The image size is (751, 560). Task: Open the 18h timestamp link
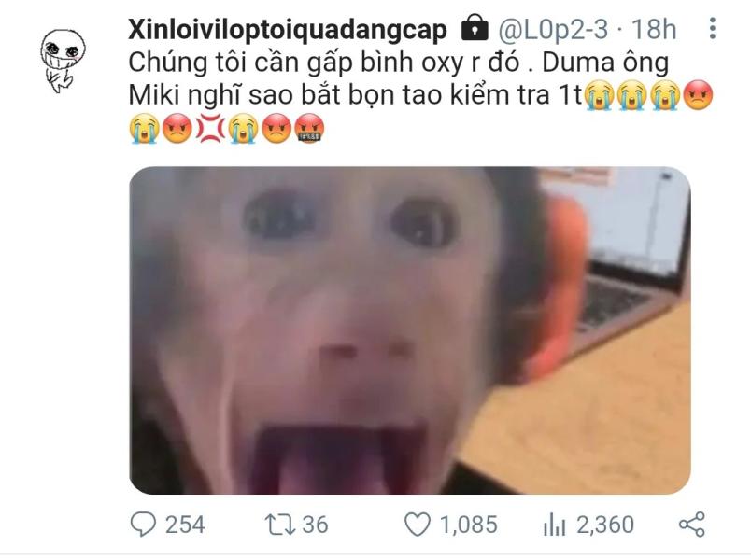654,29
